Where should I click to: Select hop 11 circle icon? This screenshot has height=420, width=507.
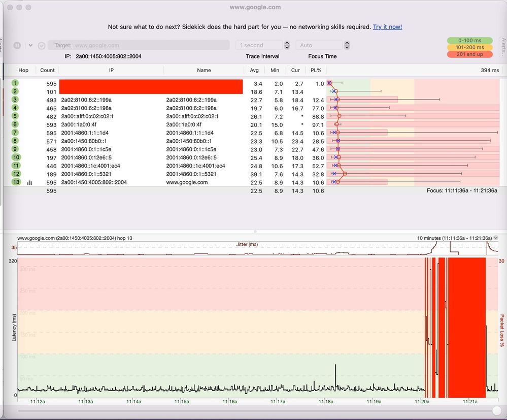(16, 166)
